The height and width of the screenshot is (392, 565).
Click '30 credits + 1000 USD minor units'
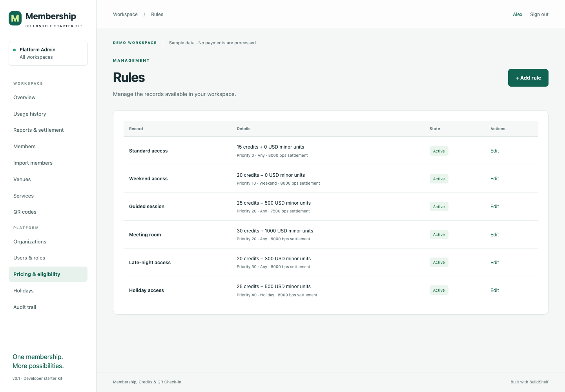pyautogui.click(x=275, y=231)
